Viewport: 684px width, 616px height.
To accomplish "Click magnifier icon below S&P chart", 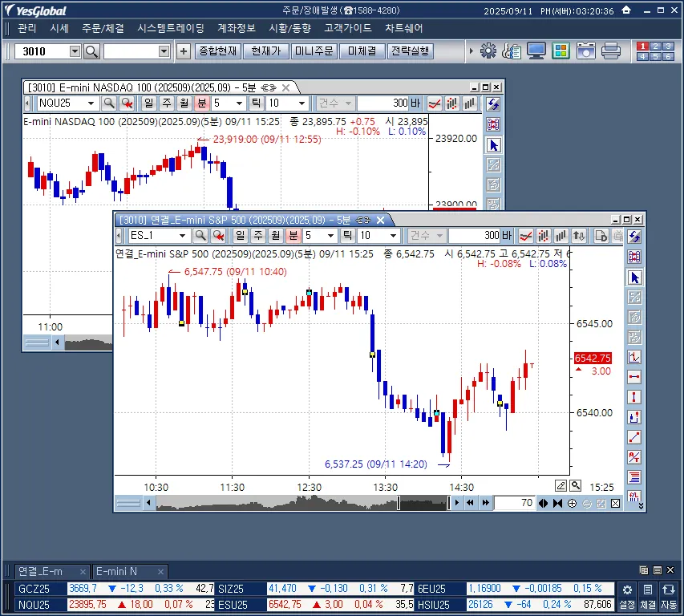I will pyautogui.click(x=576, y=485).
